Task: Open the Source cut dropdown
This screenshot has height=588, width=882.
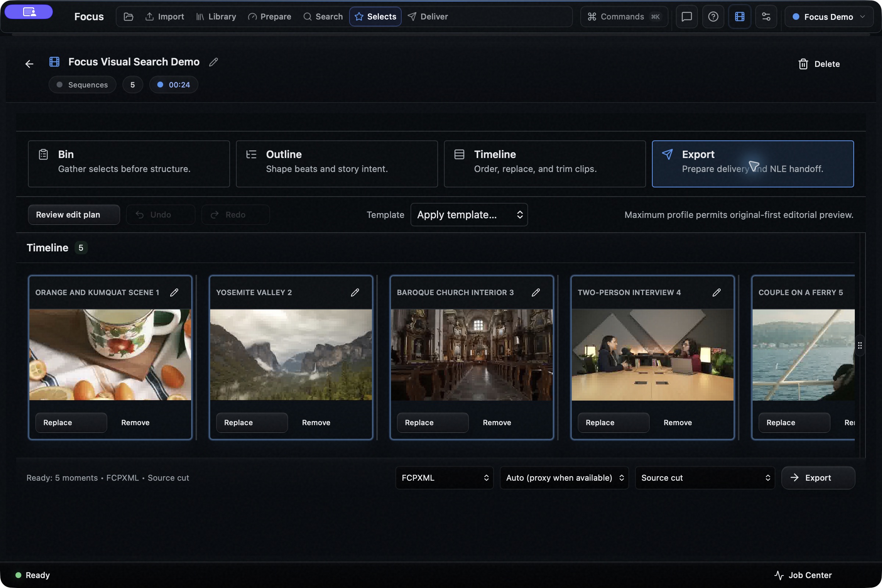Action: (705, 478)
